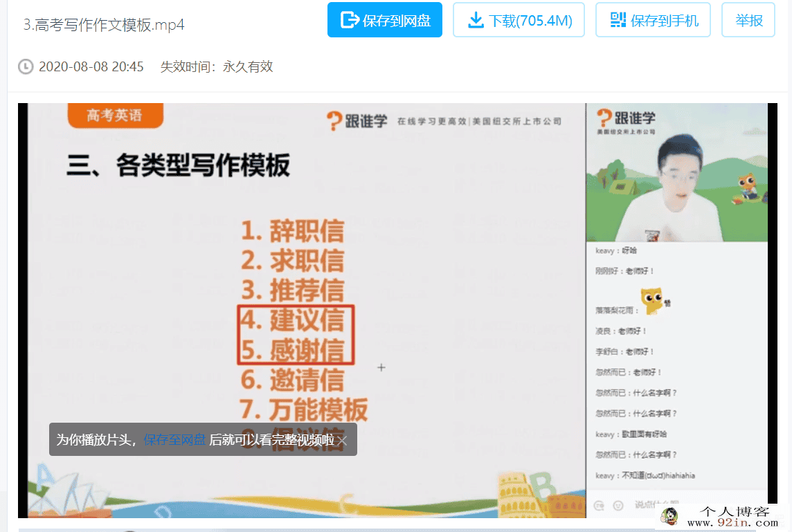Click list item 1. 辞职信
Image resolution: width=792 pixels, height=532 pixels.
point(292,231)
